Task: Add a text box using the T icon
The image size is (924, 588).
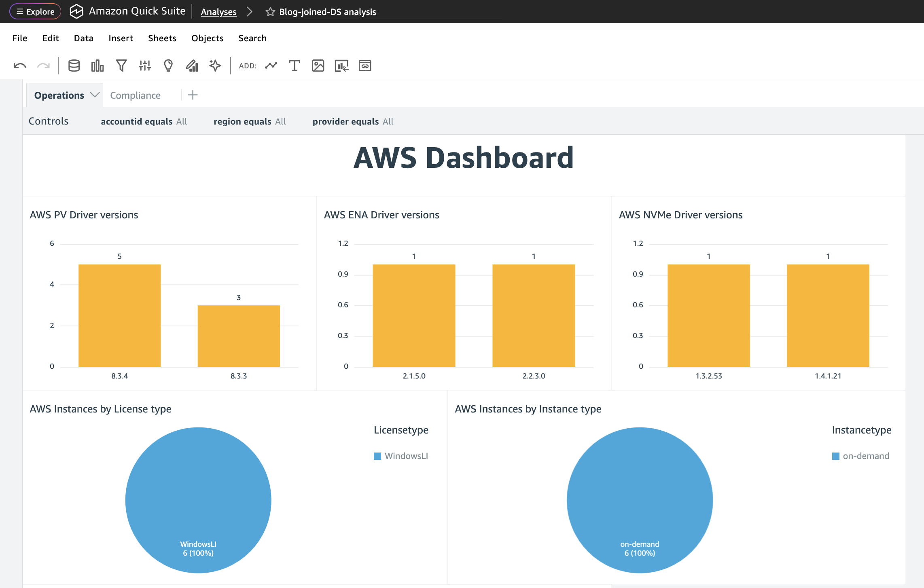Action: click(x=295, y=65)
